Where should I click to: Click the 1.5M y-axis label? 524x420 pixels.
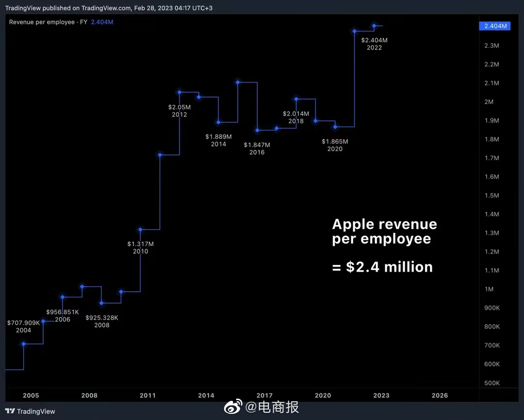point(491,195)
